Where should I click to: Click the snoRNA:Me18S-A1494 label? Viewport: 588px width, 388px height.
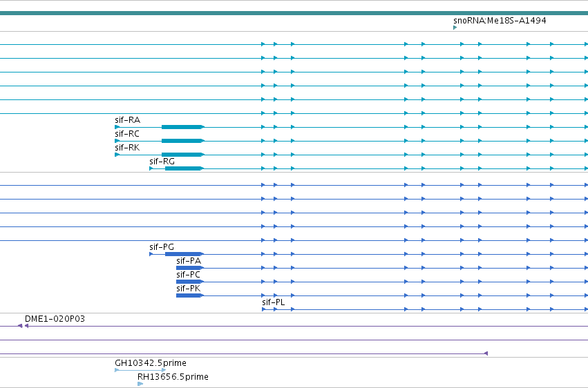point(500,20)
